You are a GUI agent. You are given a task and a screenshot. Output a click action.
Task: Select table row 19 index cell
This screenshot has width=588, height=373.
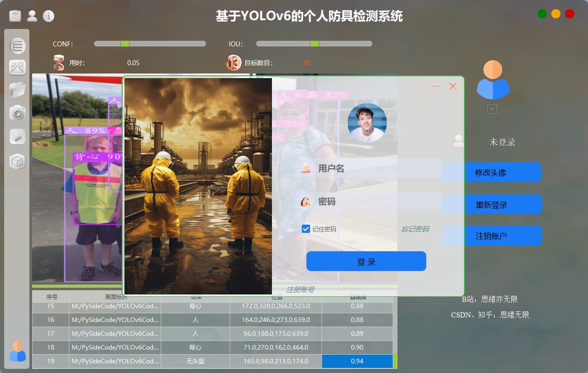pyautogui.click(x=51, y=361)
